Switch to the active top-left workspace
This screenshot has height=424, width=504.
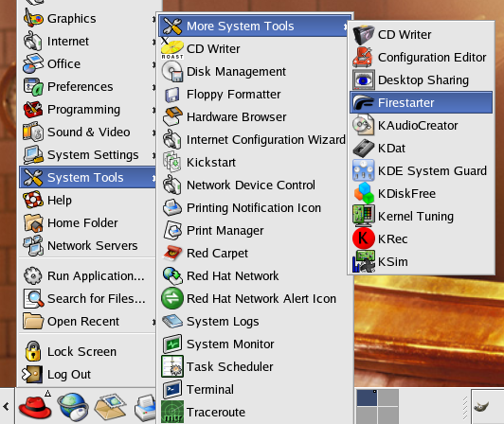pyautogui.click(x=367, y=397)
